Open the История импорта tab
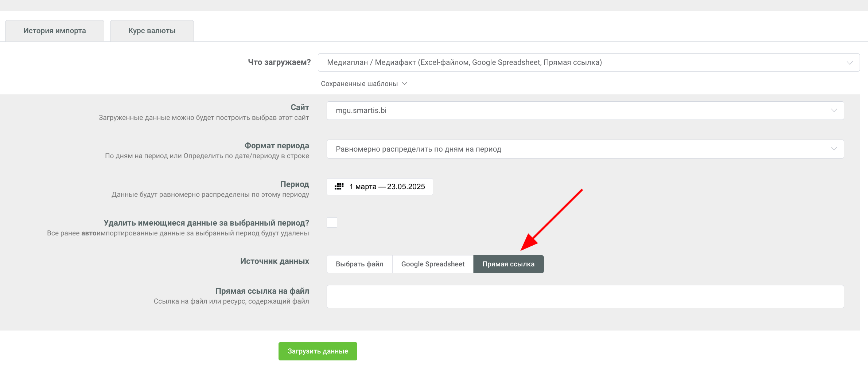 coord(55,31)
